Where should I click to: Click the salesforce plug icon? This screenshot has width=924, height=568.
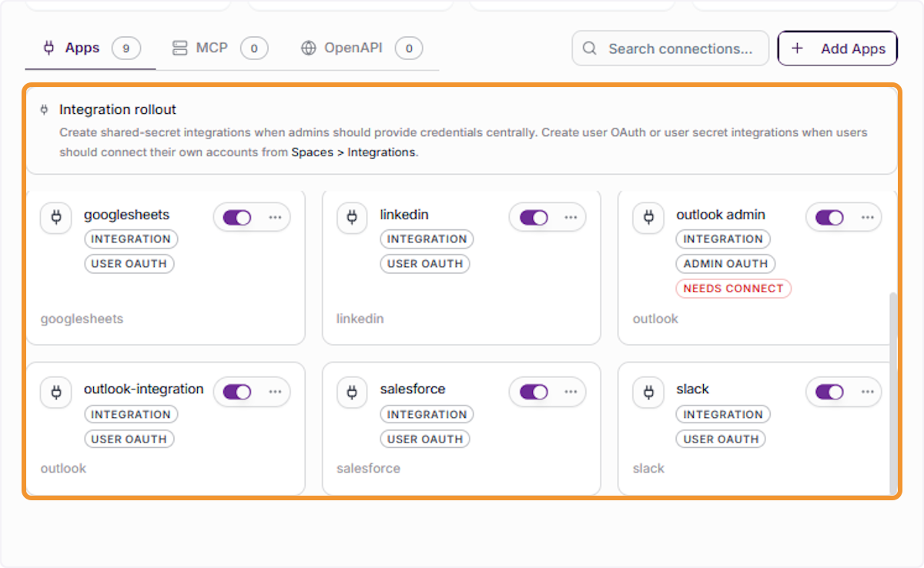[x=352, y=393]
